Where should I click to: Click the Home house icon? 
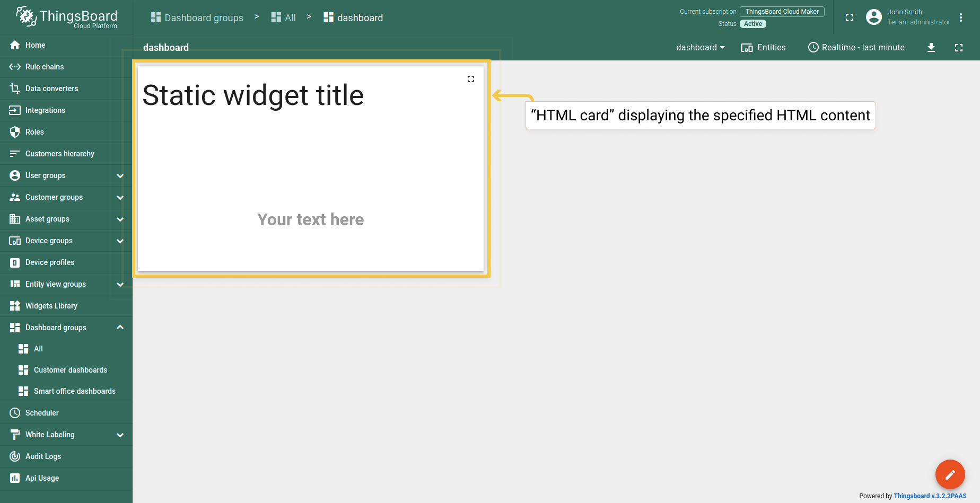pos(15,45)
